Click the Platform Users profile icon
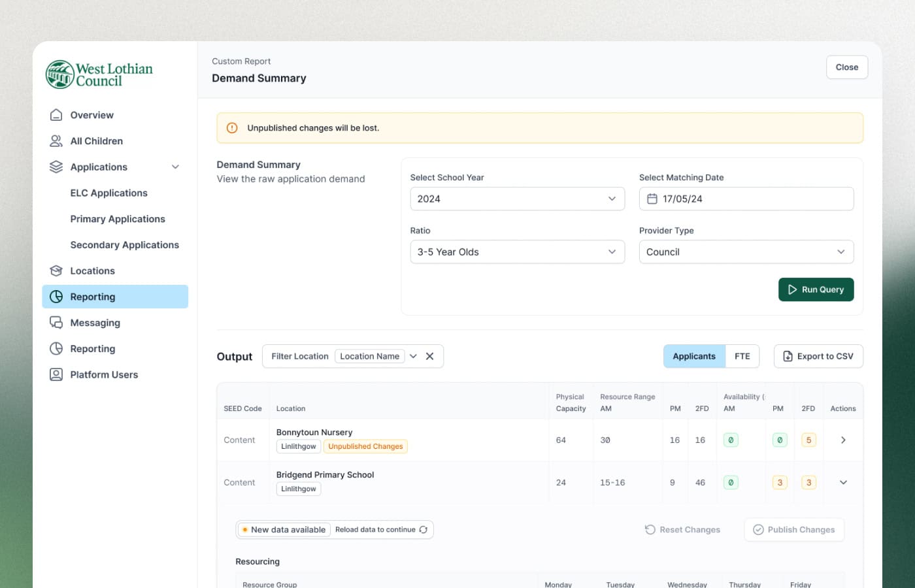This screenshot has height=588, width=915. (x=56, y=375)
